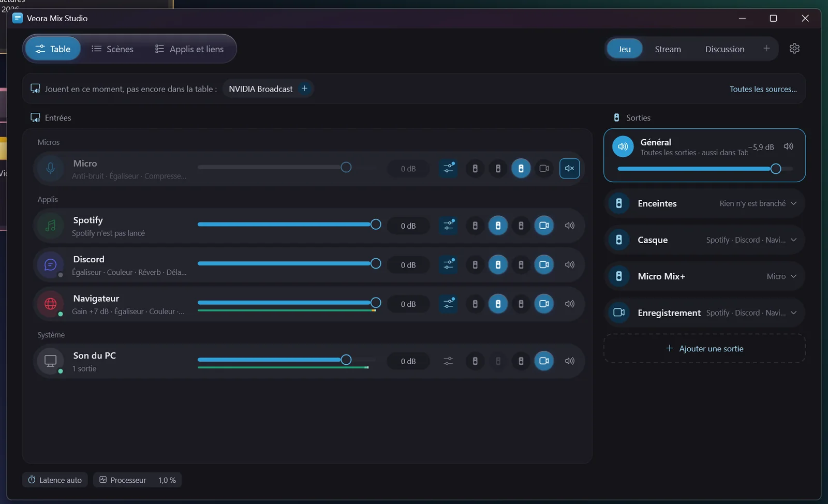Viewport: 828px width, 504px height.
Task: Open effects settings for the Discord channel
Action: (x=448, y=264)
